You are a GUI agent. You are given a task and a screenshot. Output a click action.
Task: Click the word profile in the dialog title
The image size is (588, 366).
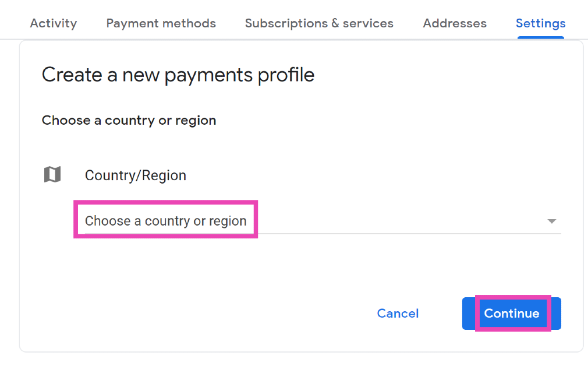tap(286, 75)
